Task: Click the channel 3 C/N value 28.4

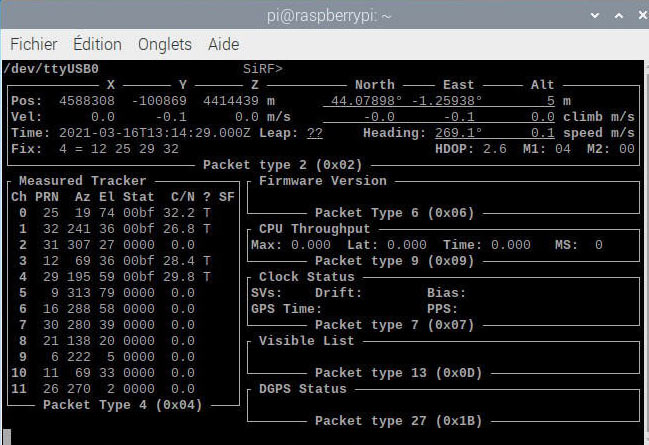Action: (x=179, y=261)
